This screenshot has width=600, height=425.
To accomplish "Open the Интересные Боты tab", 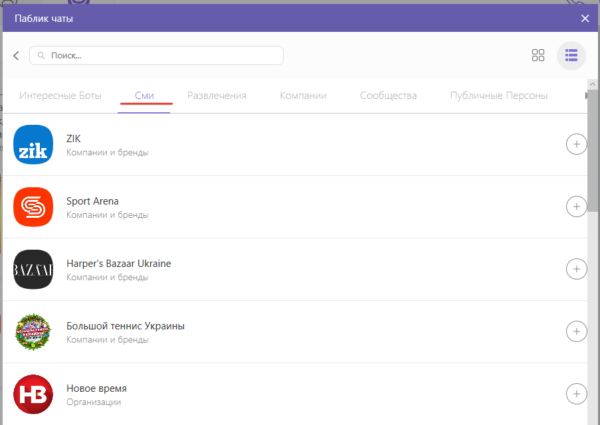I will pyautogui.click(x=60, y=96).
